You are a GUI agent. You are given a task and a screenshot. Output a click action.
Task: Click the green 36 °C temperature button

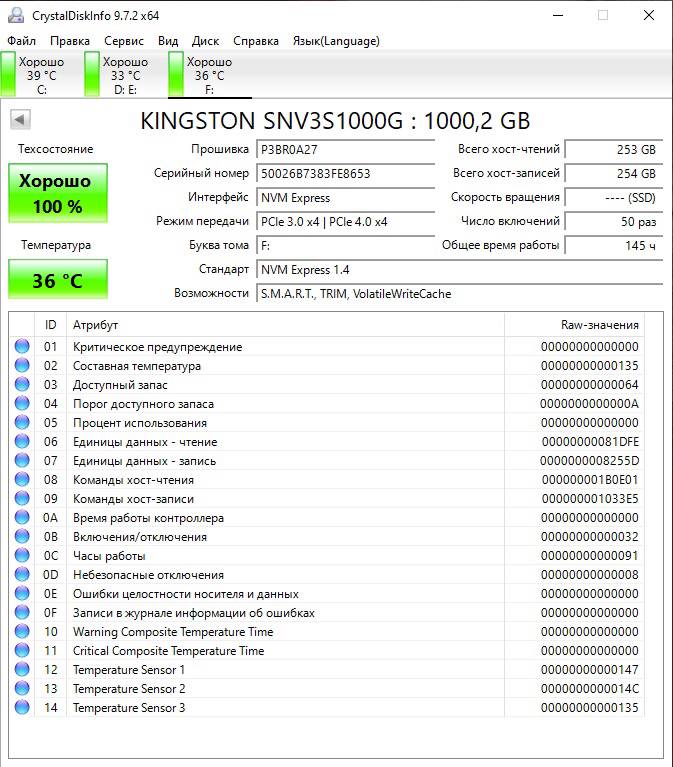coord(57,280)
